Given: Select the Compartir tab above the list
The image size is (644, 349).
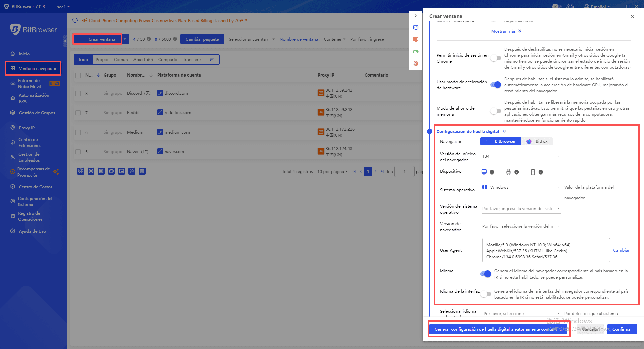Looking at the screenshot, I should [x=168, y=59].
